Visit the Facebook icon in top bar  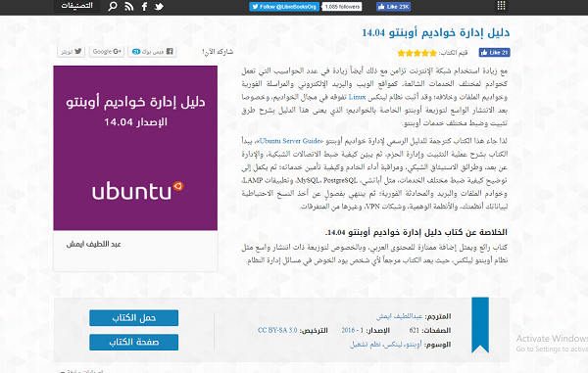click(x=144, y=7)
